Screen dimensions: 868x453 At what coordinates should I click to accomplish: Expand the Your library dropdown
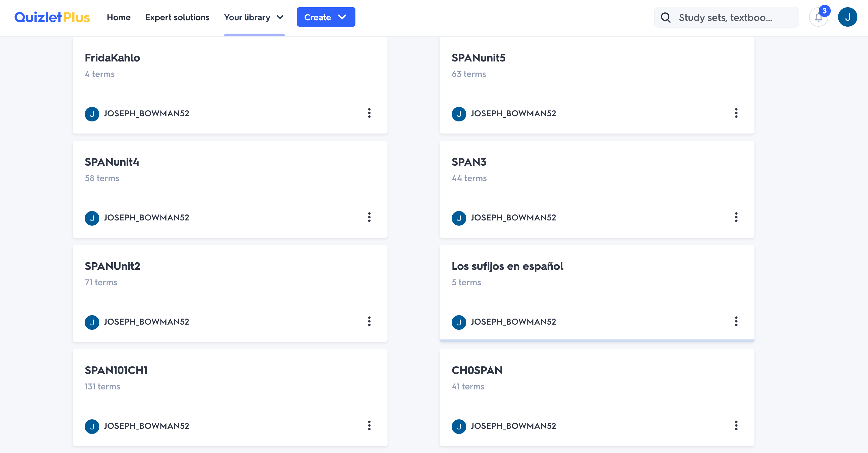pos(254,17)
